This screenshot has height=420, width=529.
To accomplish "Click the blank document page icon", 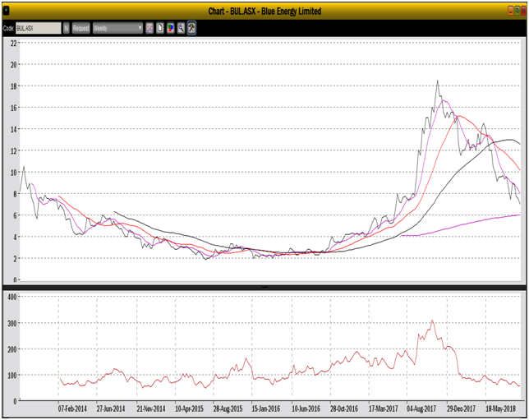I will [160, 28].
